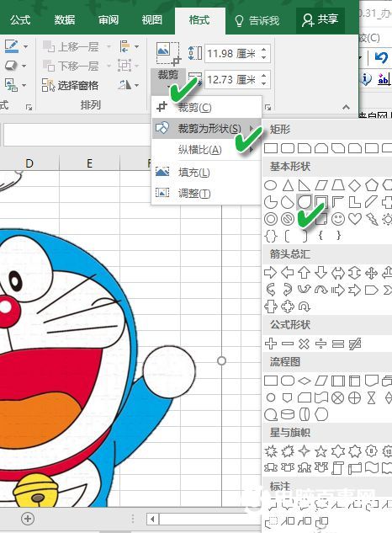
Task: Select the pie wedge basic shape
Action: (x=271, y=202)
